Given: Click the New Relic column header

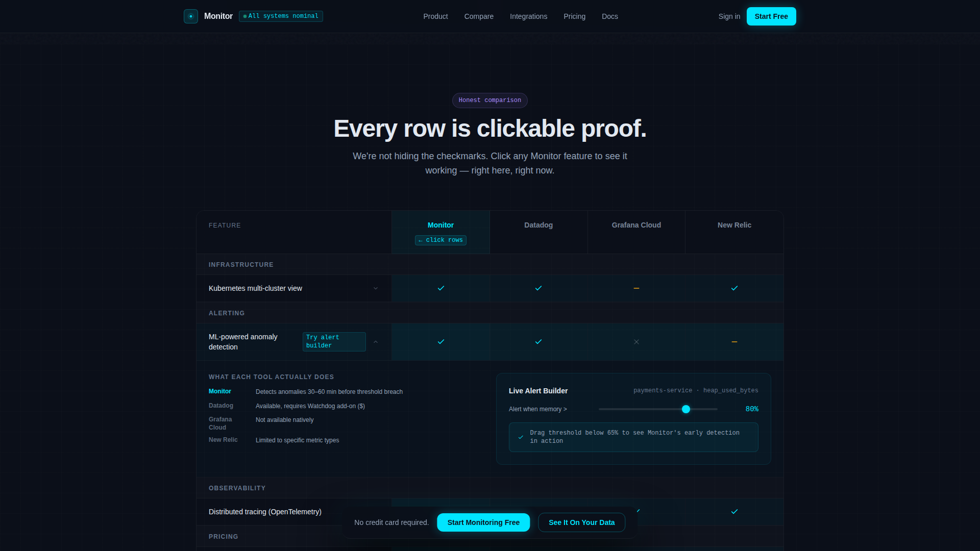Looking at the screenshot, I should 734,225.
